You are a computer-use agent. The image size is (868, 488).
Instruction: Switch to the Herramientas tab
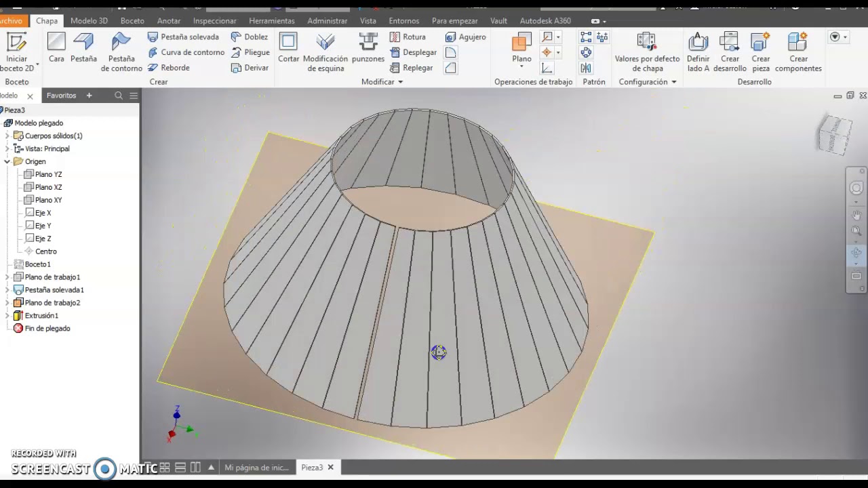coord(271,21)
